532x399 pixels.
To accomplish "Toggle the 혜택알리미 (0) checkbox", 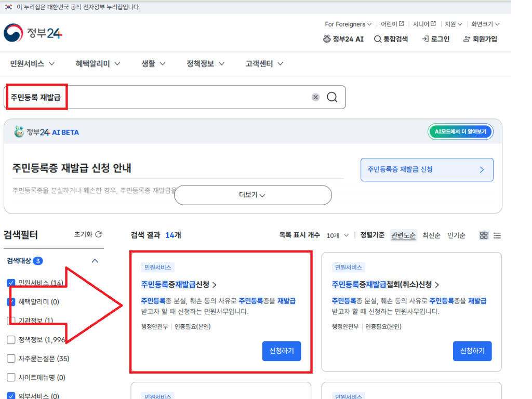I will click(x=11, y=302).
